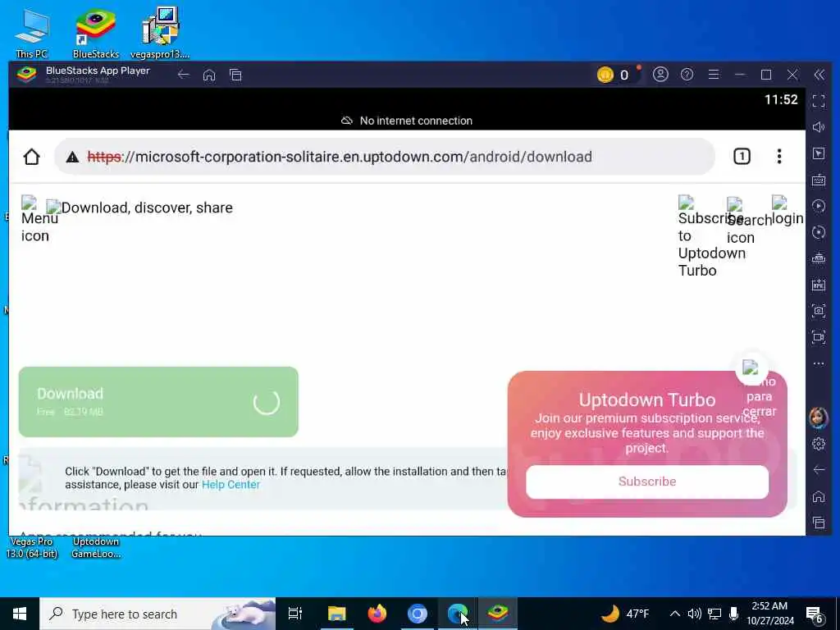The image size is (840, 630).
Task: Open File Explorer from the taskbar
Action: point(336,614)
